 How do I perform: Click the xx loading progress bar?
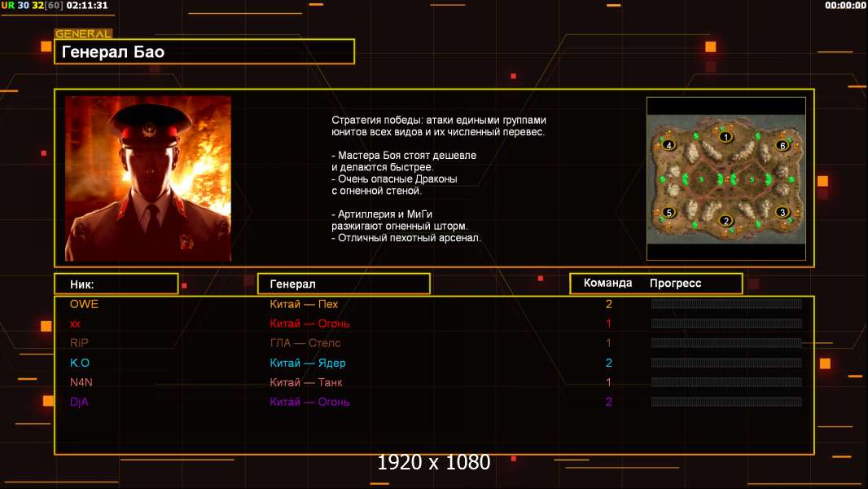(726, 324)
